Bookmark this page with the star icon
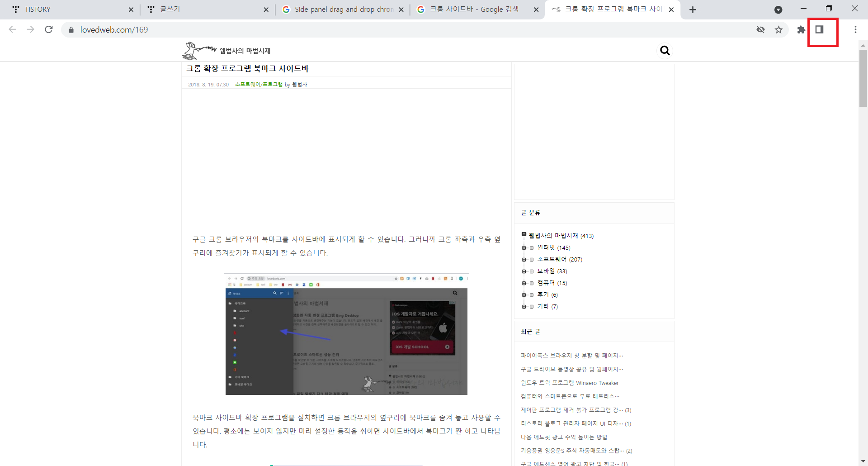The image size is (868, 466). [778, 30]
